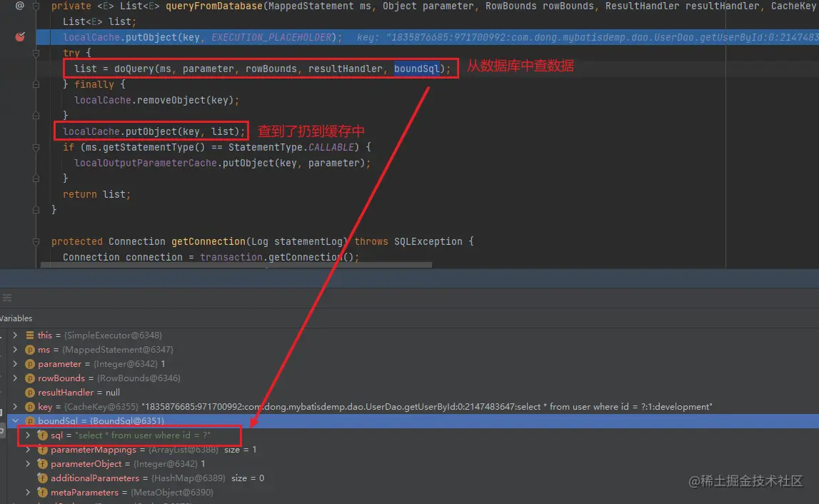Collapse the finally block fold marker

pyautogui.click(x=36, y=84)
